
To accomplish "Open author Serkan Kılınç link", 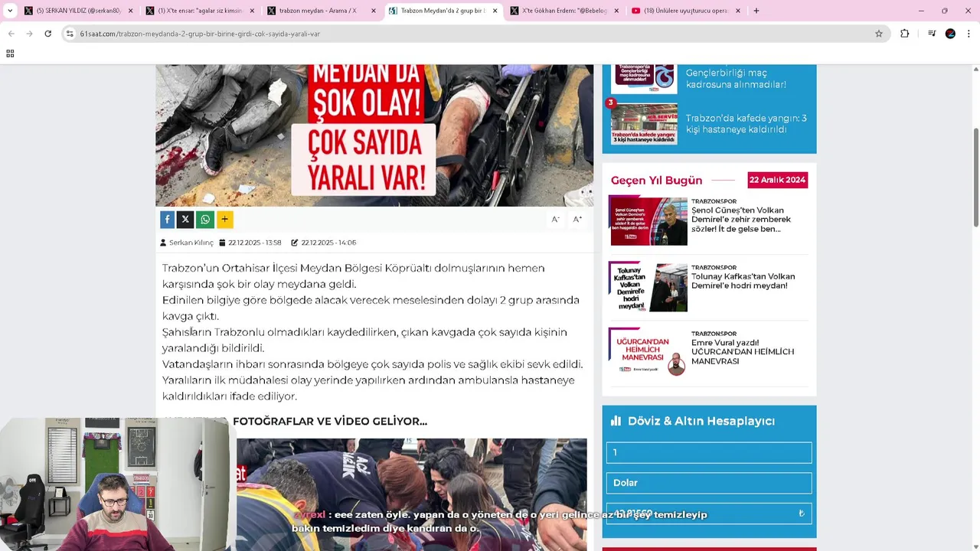I will [x=191, y=243].
